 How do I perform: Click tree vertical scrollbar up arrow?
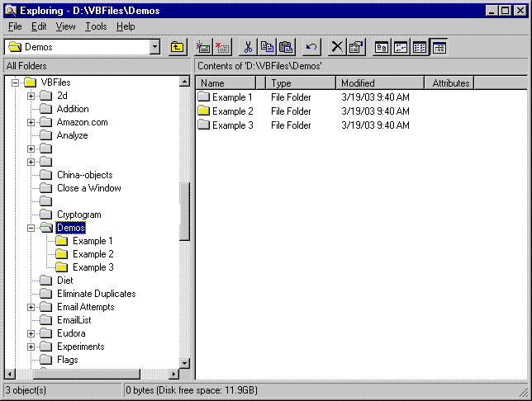pyautogui.click(x=184, y=82)
